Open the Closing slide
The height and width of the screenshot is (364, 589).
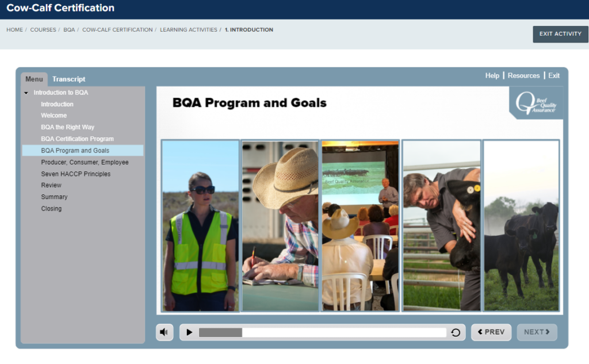tap(51, 209)
